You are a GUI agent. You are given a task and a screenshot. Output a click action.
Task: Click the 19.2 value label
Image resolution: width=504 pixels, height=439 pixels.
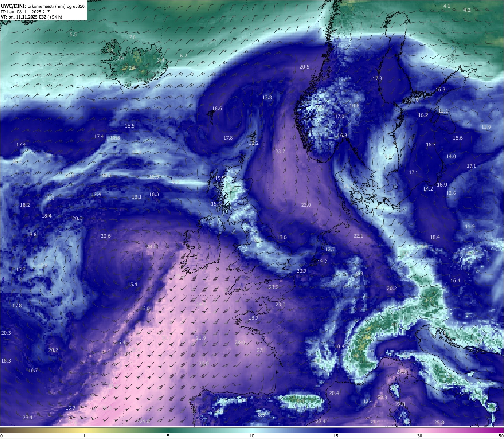[322, 261]
